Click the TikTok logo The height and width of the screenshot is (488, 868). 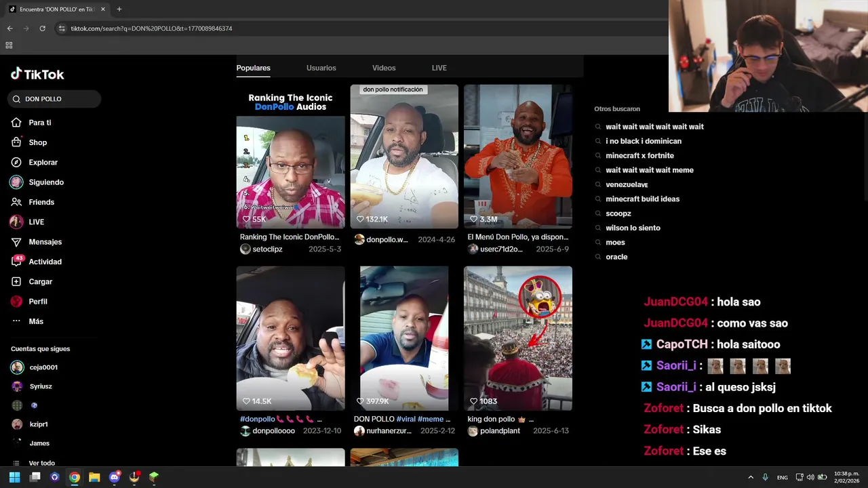pos(37,74)
